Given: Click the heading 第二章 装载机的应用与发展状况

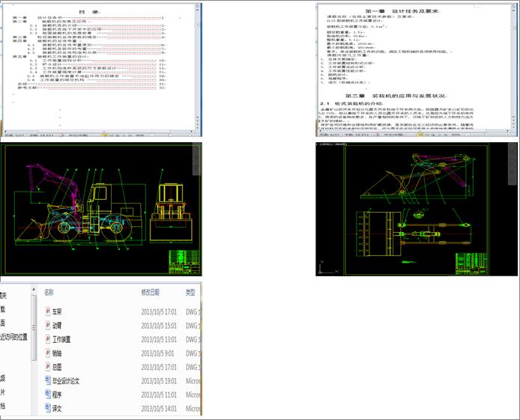Looking at the screenshot, I should coord(396,96).
